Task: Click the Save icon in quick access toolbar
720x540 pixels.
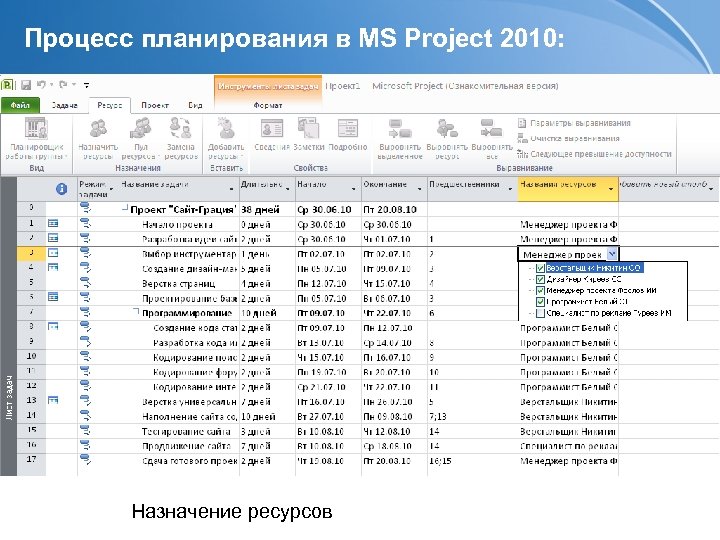Action: coord(26,85)
